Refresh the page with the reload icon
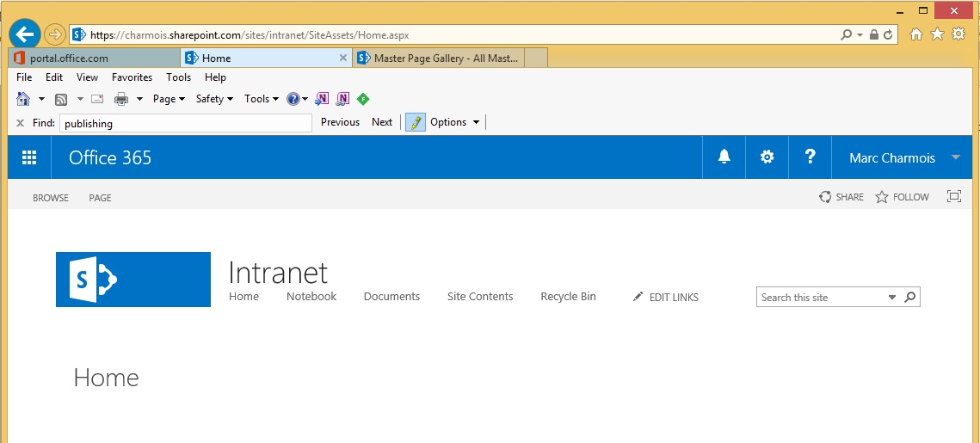This screenshot has width=980, height=443. [887, 35]
